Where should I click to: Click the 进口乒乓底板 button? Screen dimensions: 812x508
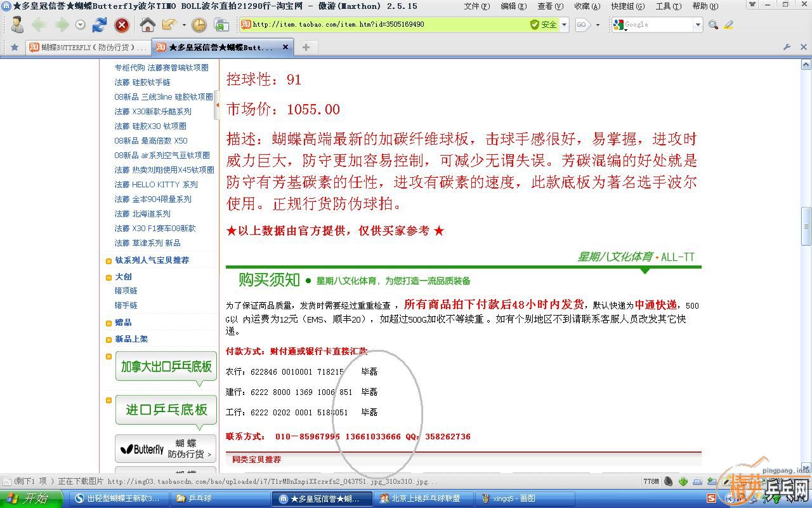click(x=165, y=410)
